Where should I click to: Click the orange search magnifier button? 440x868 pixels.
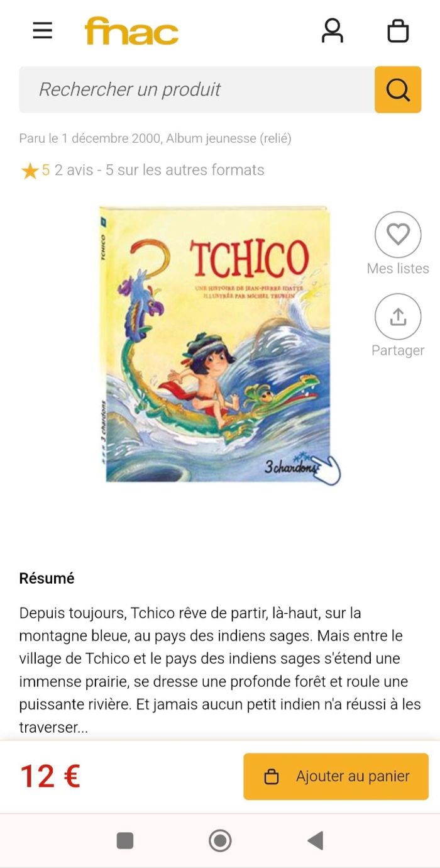point(398,90)
